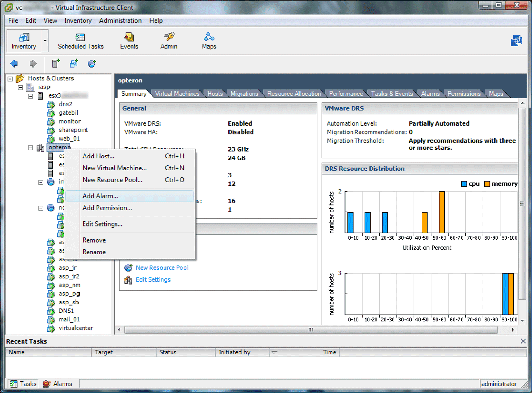
Task: Select the asp_sb virtual machine
Action: 69,302
